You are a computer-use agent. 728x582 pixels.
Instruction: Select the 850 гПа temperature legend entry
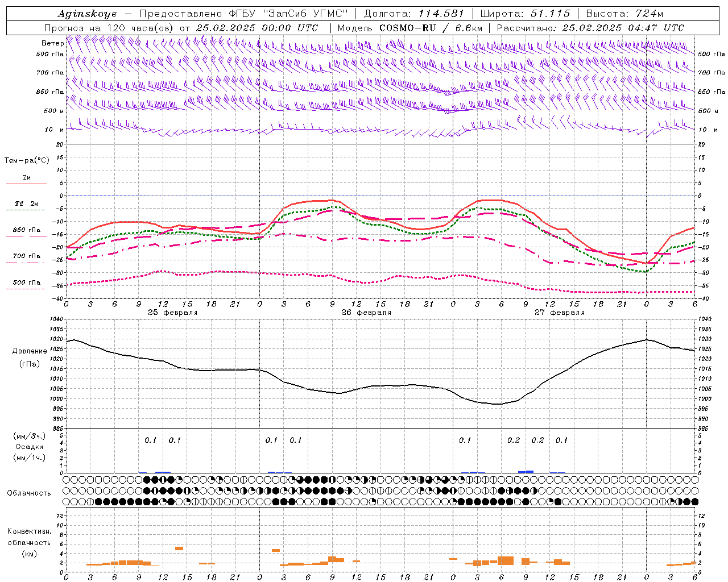point(27,230)
